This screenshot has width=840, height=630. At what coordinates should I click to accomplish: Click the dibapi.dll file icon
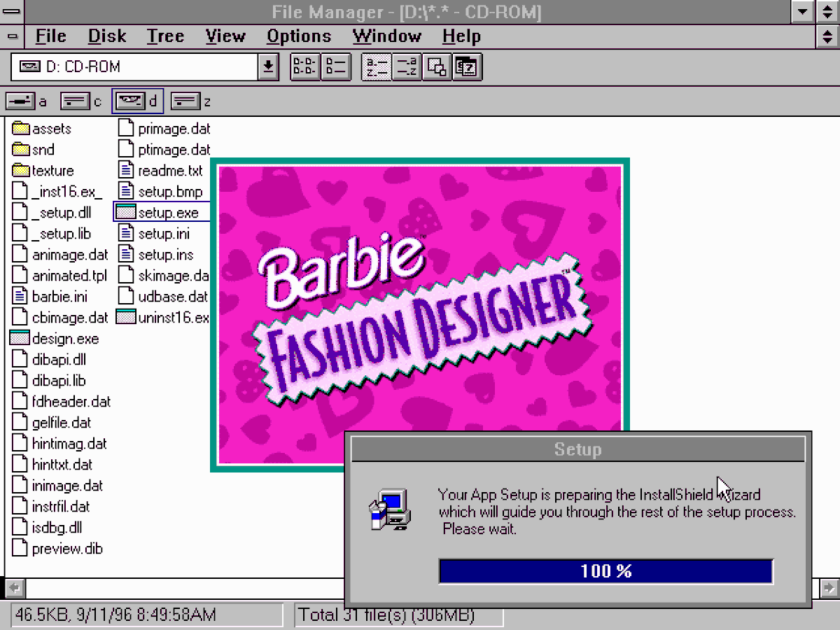21,360
